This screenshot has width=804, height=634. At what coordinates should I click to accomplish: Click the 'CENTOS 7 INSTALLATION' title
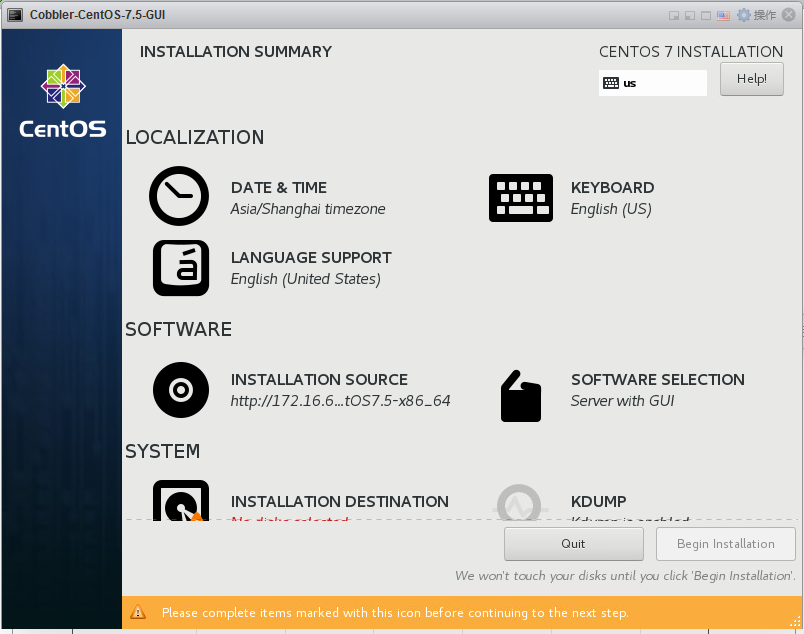click(691, 52)
